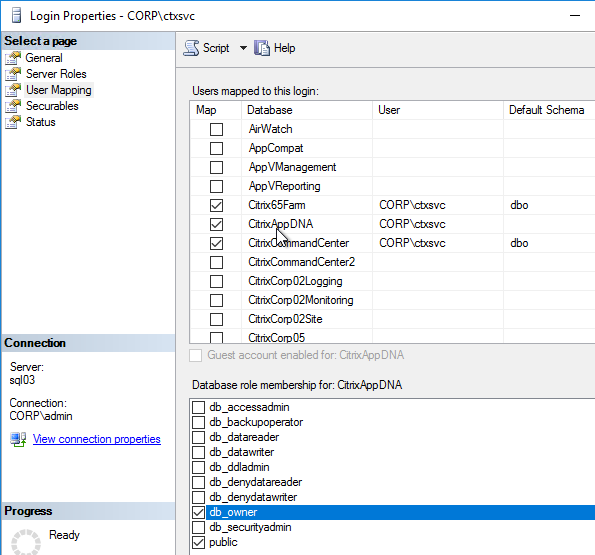The width and height of the screenshot is (595, 555).
Task: Check the CitrixCorp02Site map checkbox
Action: pos(216,319)
